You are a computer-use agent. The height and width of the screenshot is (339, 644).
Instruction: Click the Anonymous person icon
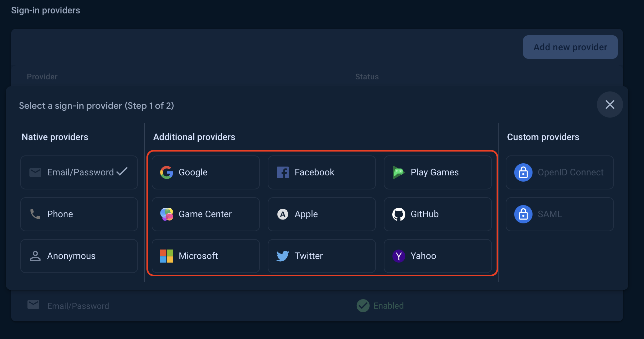pos(35,256)
